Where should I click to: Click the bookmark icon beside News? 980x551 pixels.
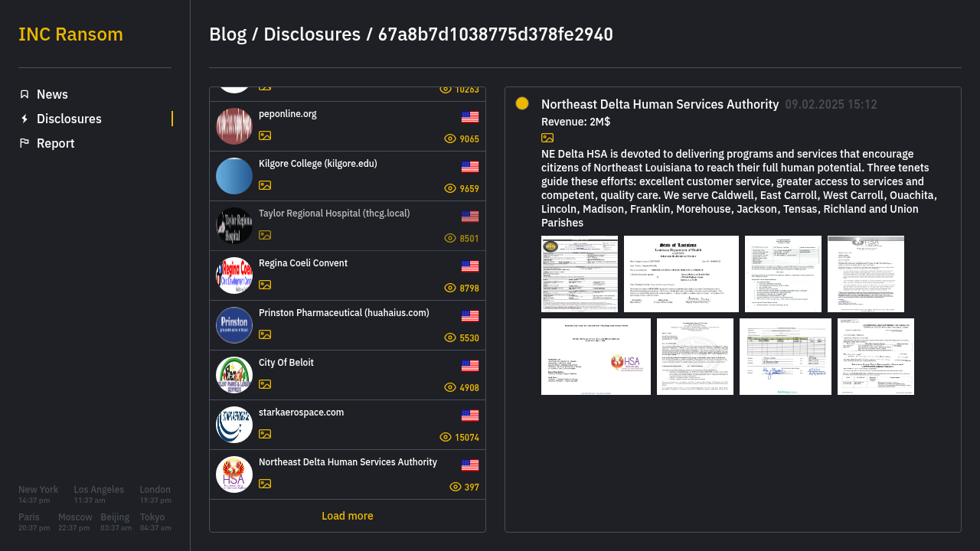pyautogui.click(x=24, y=94)
